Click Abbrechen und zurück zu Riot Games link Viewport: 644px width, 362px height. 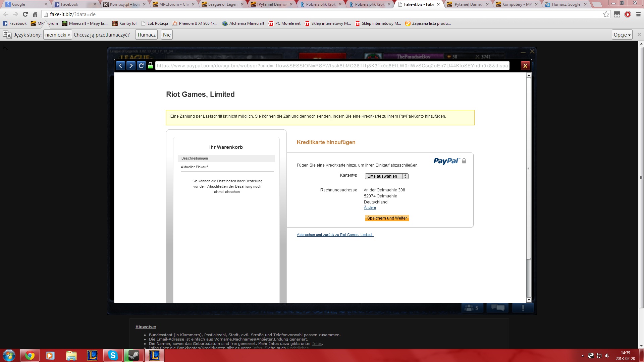(335, 235)
